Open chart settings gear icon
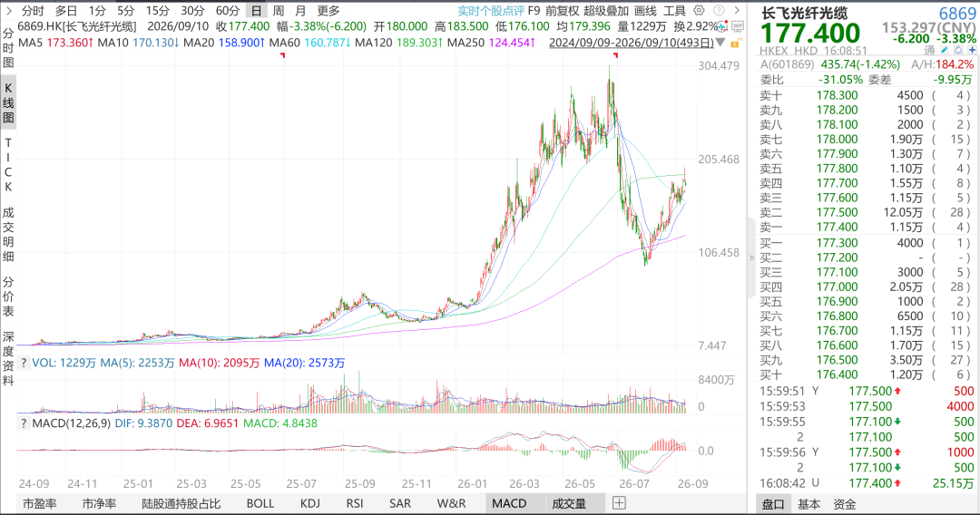980x515 pixels. 699,11
